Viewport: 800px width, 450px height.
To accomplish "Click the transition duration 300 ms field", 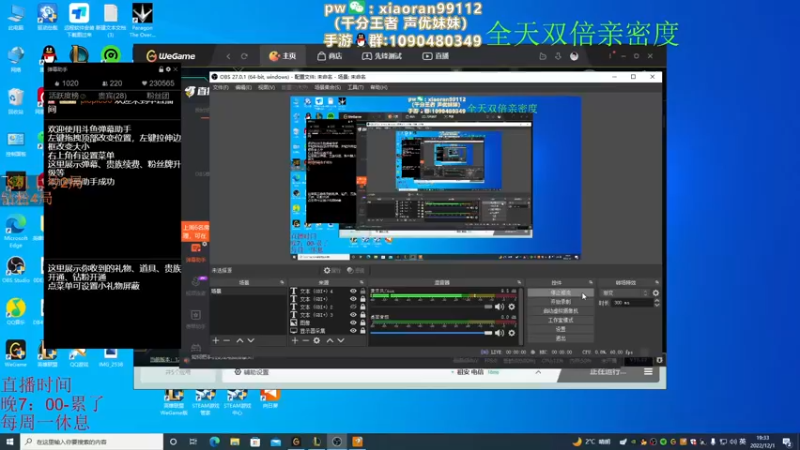I will pos(632,303).
